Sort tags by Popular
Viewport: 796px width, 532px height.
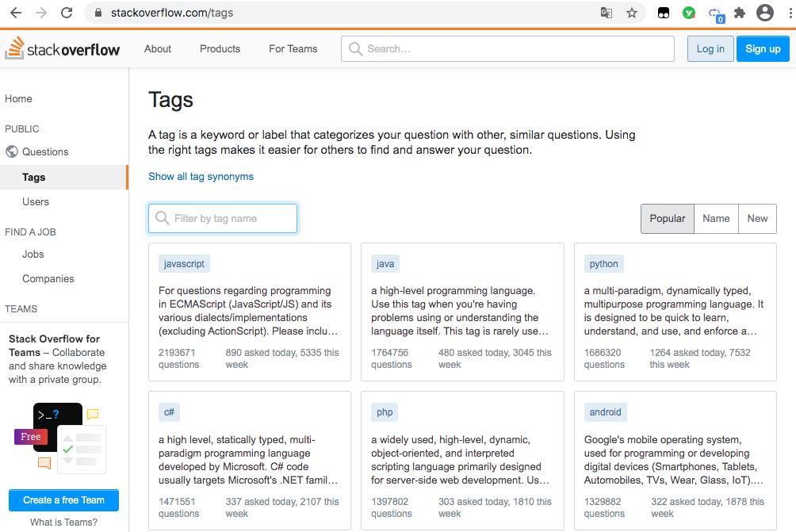point(667,219)
